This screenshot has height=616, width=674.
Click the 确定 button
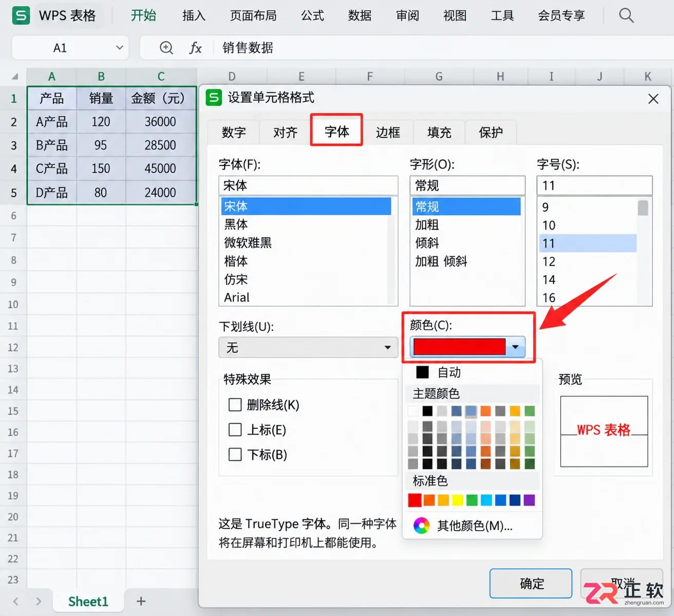coord(531,583)
